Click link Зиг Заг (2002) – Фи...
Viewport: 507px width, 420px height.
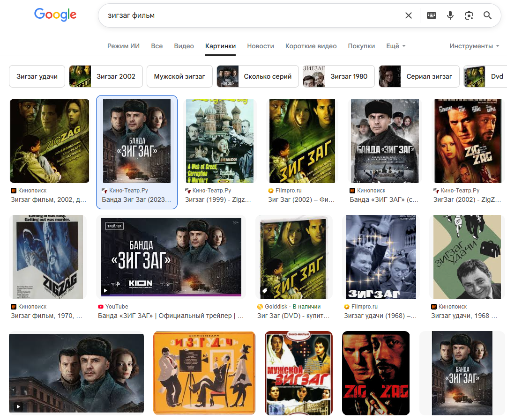coord(301,199)
